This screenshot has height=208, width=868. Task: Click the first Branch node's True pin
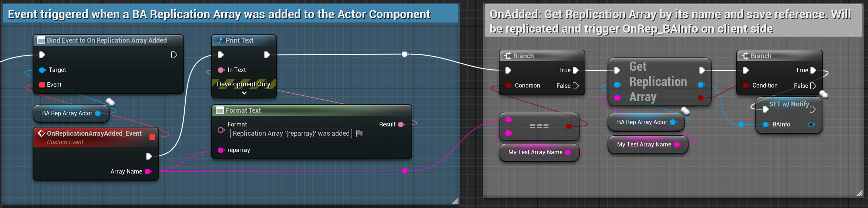576,70
